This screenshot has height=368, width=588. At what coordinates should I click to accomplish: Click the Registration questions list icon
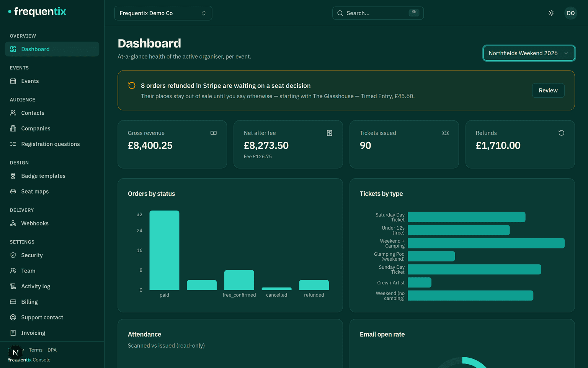point(13,144)
